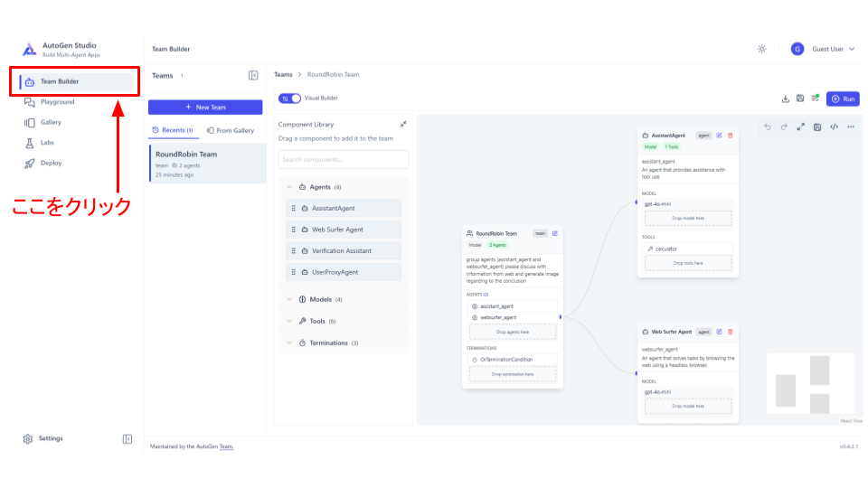This screenshot has width=868, height=488.
Task: Open the canvas more options ellipsis
Action: pyautogui.click(x=851, y=127)
